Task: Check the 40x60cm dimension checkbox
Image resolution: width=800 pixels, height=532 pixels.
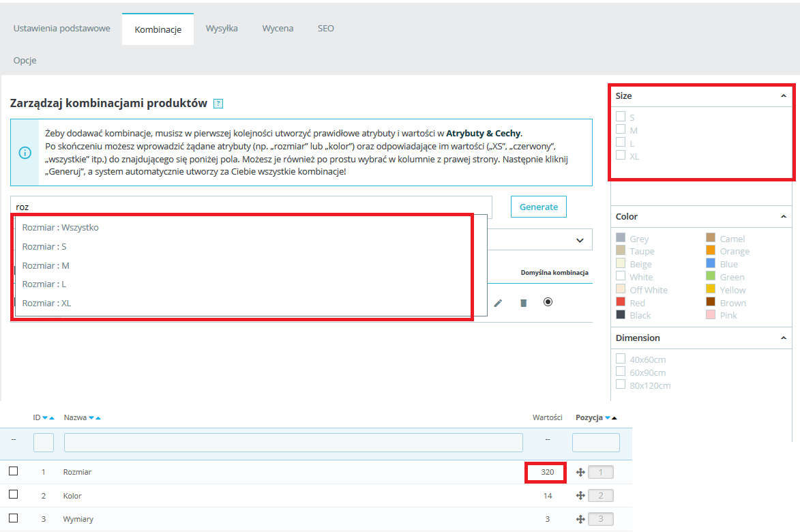Action: (x=621, y=359)
